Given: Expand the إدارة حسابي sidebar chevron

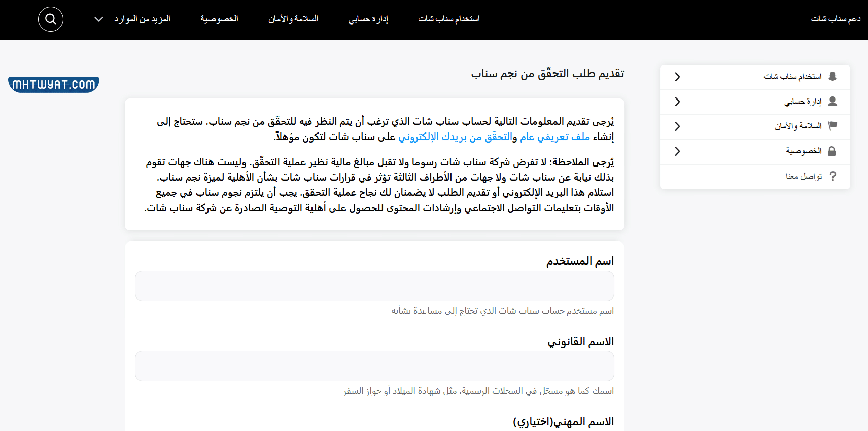Looking at the screenshot, I should (677, 102).
